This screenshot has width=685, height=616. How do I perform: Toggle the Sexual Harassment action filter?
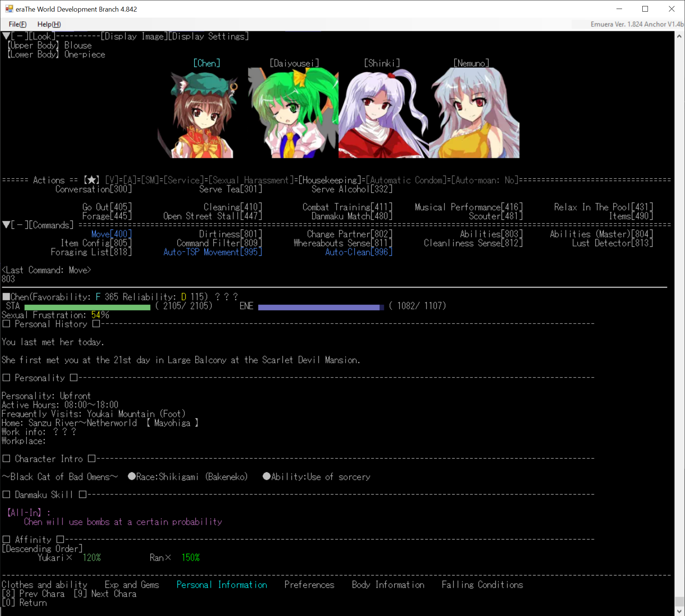(251, 180)
